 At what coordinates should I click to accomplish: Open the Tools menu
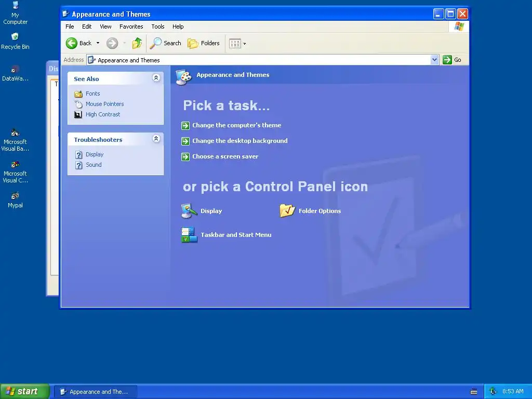(x=158, y=26)
